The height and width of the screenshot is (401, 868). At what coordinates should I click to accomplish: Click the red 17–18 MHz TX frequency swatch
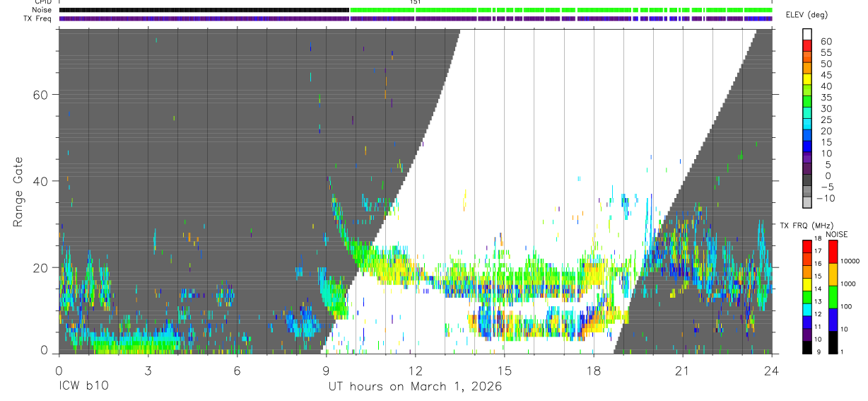pyautogui.click(x=808, y=247)
